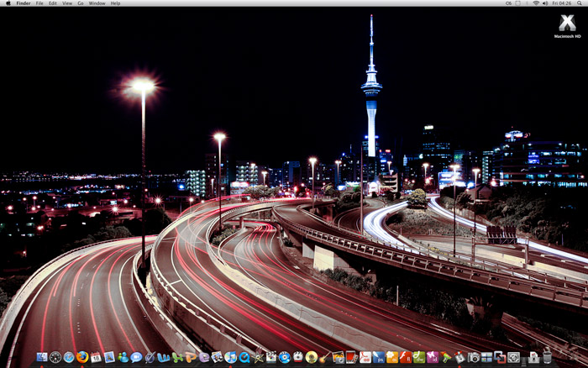
Task: Open Safari compass icon in dock
Action: tap(69, 357)
